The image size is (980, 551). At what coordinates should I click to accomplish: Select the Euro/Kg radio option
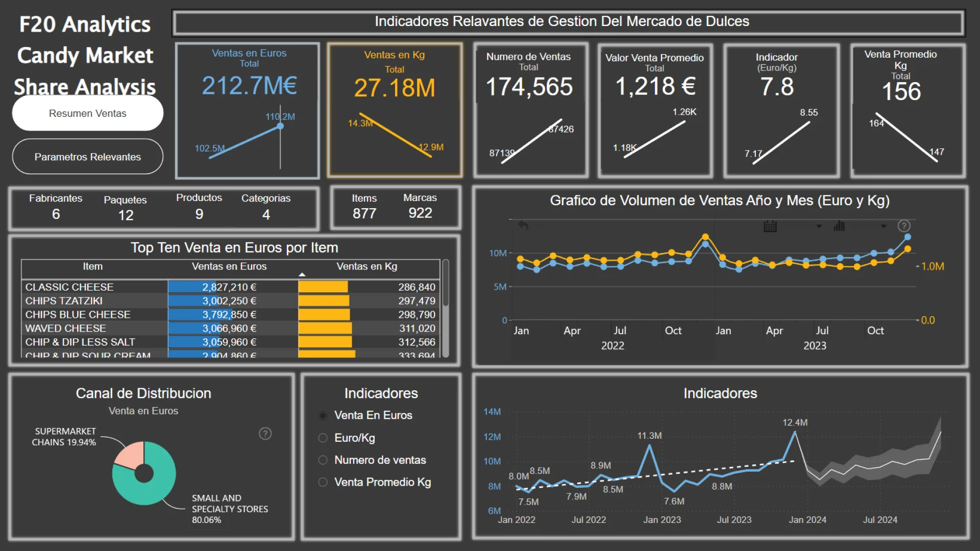pos(323,438)
